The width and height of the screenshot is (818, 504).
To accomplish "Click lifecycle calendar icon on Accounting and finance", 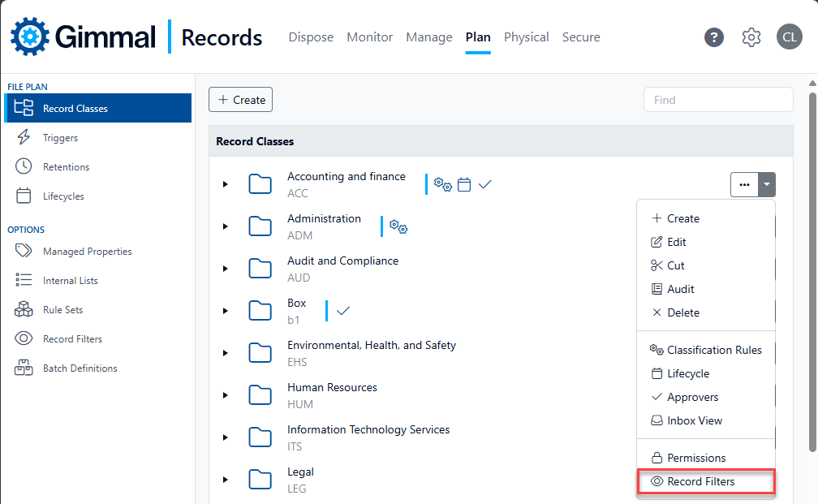I will 464,184.
